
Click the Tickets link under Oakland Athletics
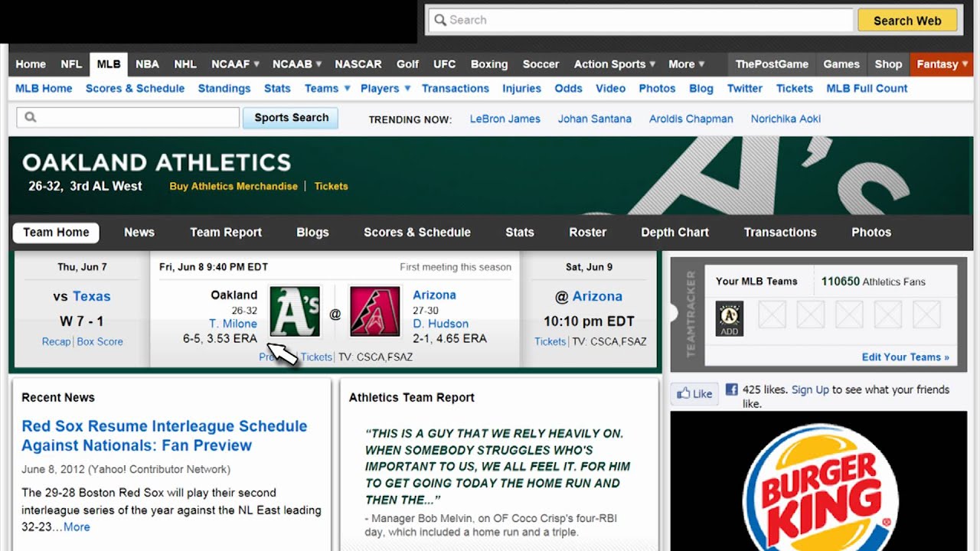coord(331,186)
